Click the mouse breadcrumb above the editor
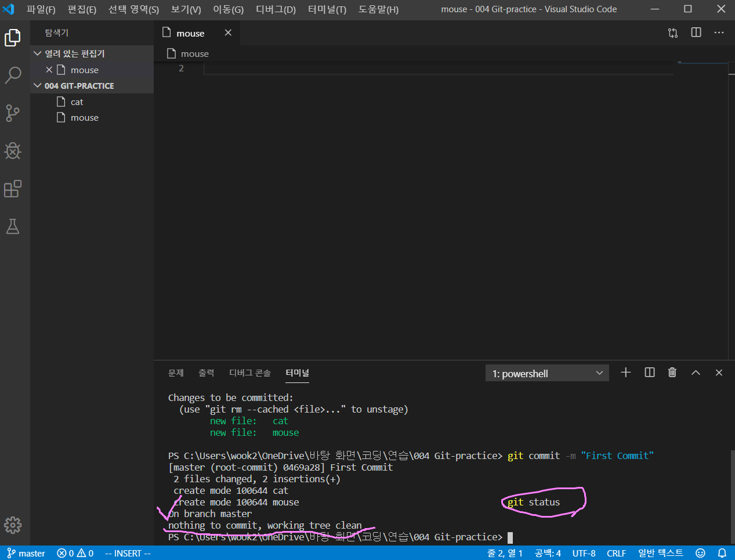This screenshot has height=560, width=735. point(194,53)
